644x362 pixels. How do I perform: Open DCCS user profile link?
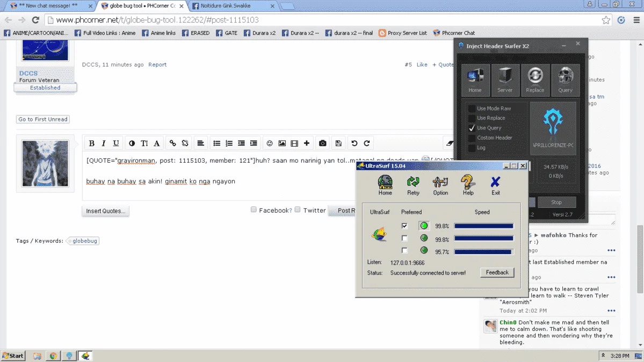(x=28, y=73)
